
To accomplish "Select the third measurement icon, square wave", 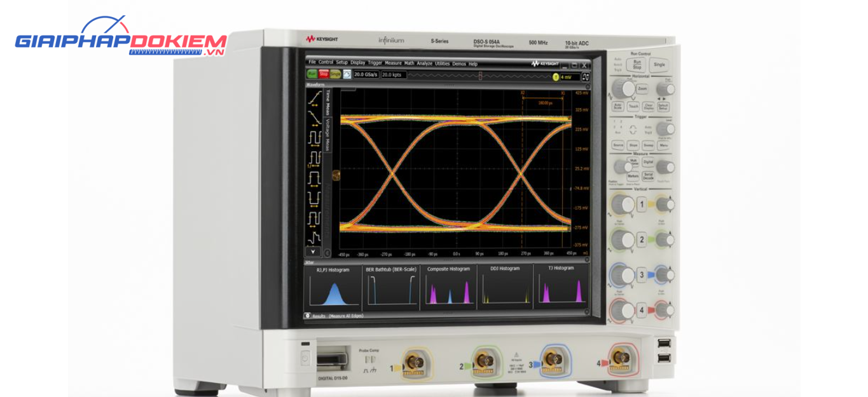I will 314,139.
